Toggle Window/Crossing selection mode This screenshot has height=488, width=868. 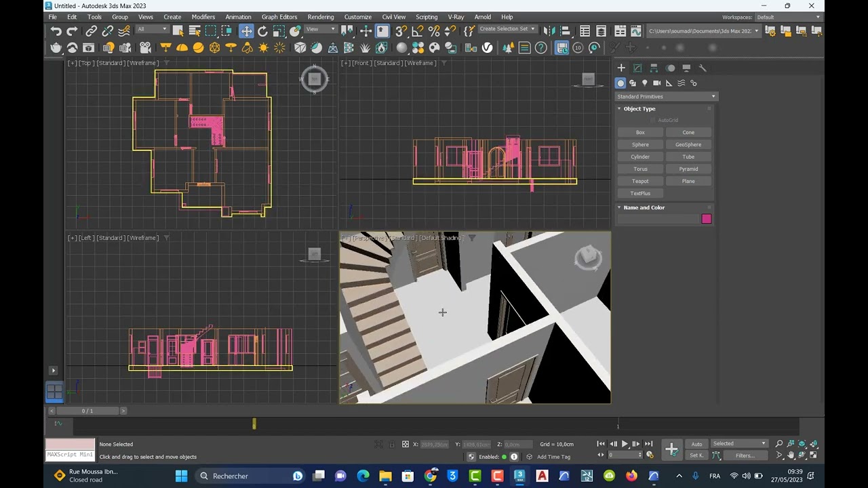click(227, 31)
